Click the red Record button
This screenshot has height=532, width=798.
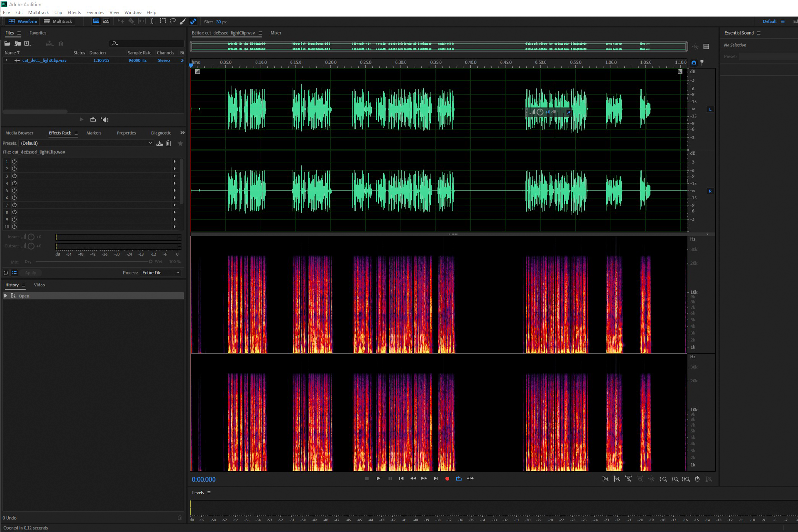(x=447, y=478)
